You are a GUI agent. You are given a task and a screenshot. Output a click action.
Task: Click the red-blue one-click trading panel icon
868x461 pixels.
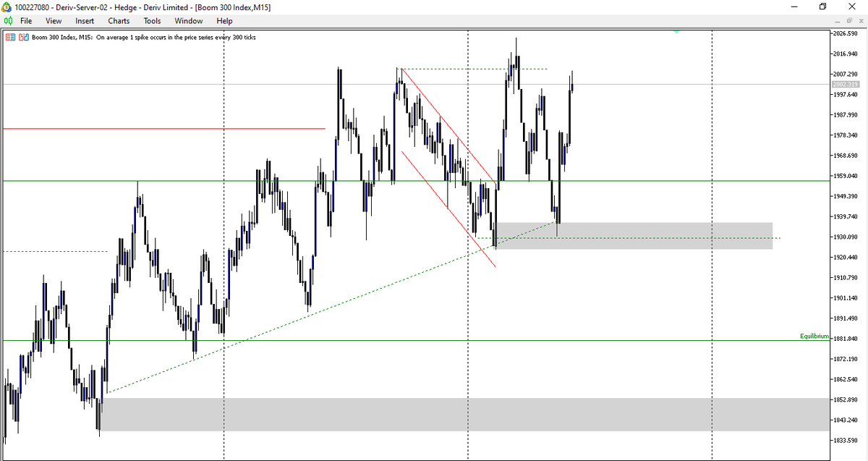tap(11, 37)
